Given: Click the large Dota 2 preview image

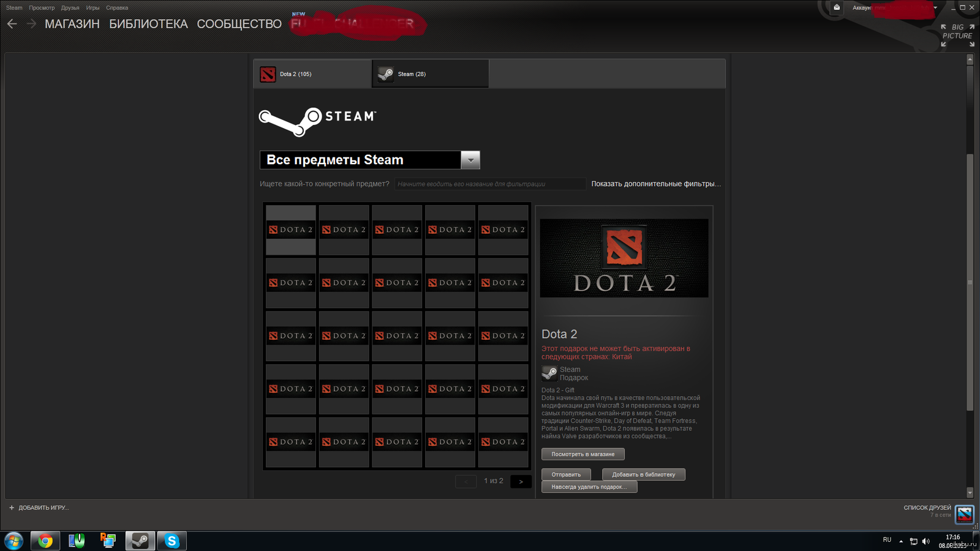Looking at the screenshot, I should 624,258.
